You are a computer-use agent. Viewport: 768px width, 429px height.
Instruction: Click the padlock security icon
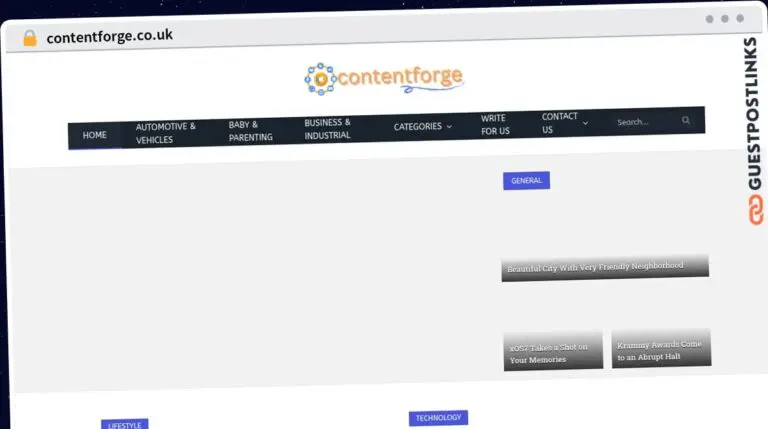click(x=30, y=38)
